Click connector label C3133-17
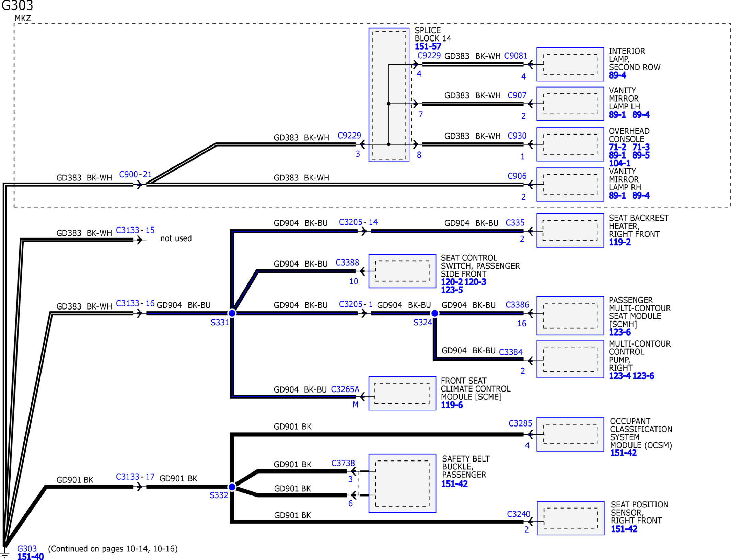Screen dimensions: 731x560 point(135,477)
